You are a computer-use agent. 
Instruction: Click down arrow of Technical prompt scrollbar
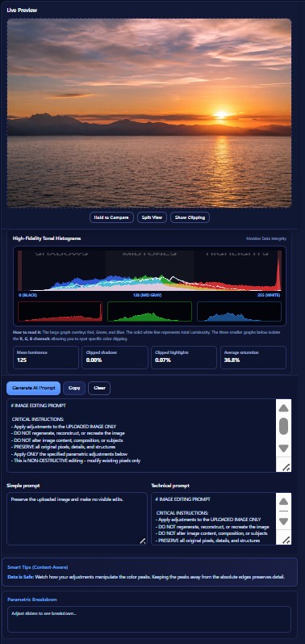click(x=284, y=521)
